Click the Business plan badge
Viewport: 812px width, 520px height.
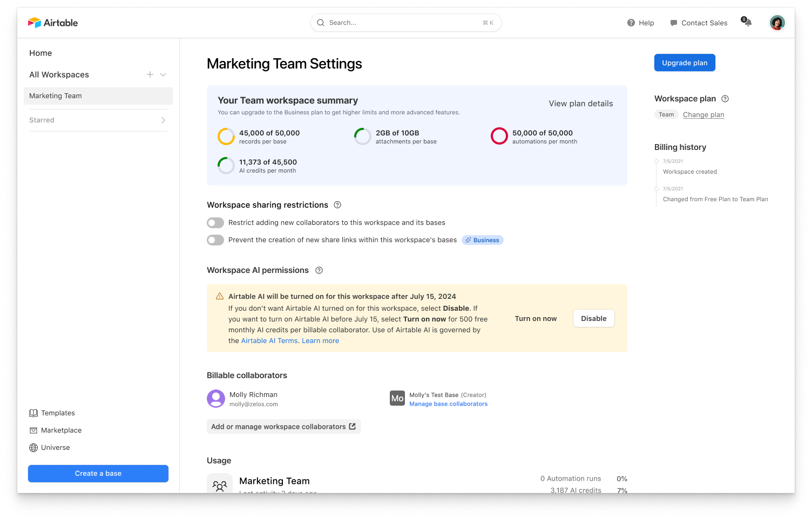point(483,240)
